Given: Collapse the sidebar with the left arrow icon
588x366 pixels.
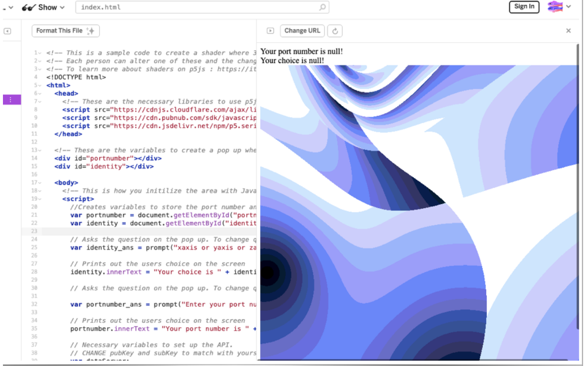Looking at the screenshot, I should coord(7,31).
